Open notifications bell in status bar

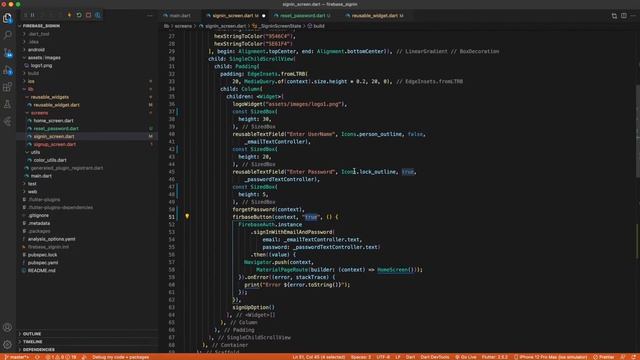(x=633, y=357)
